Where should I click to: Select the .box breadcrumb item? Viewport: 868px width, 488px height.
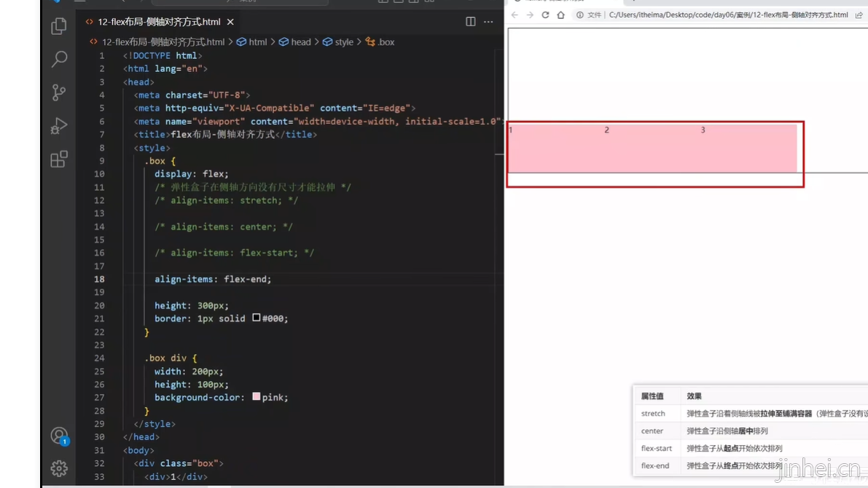point(380,42)
